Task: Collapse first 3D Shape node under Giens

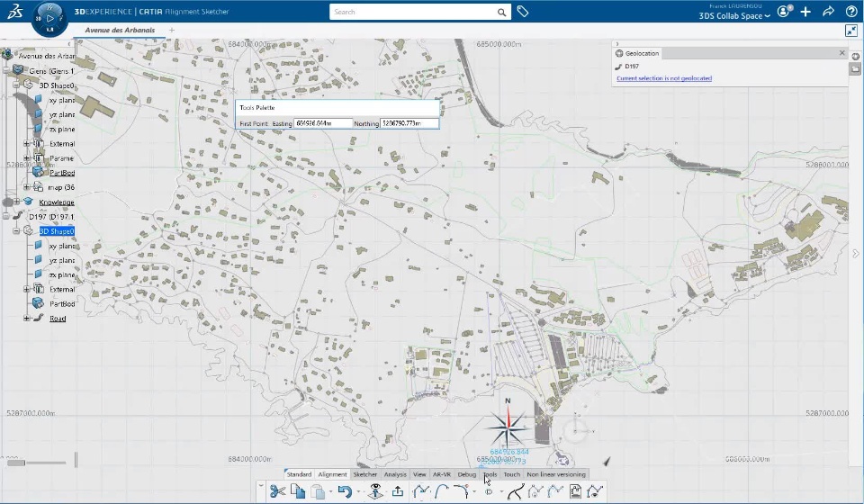Action: coord(16,85)
